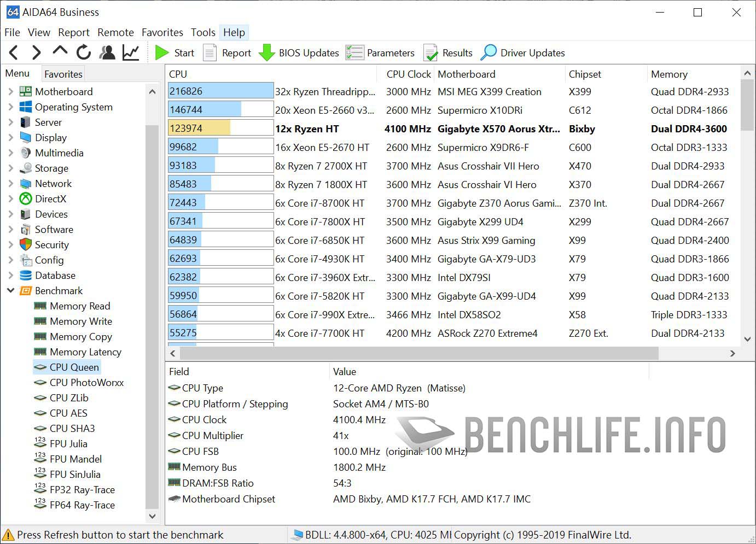Click the Back navigation arrow icon
Screen dimensions: 756x544
click(x=14, y=53)
